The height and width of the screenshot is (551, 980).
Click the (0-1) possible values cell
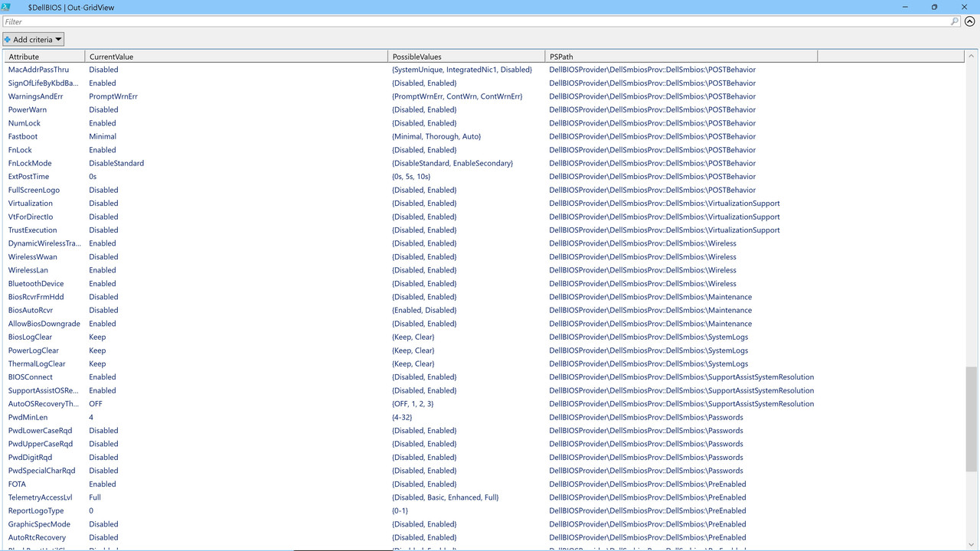pos(400,511)
